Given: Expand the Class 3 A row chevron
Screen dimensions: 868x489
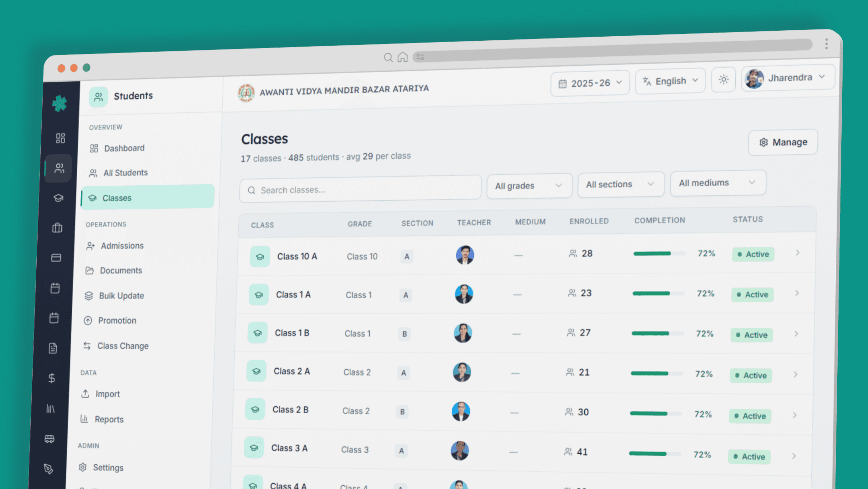Looking at the screenshot, I should tap(794, 456).
